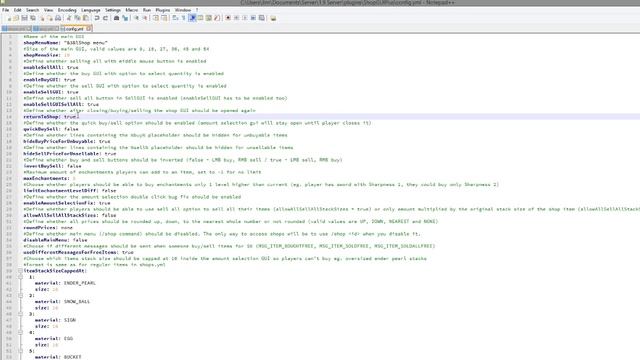Click the Stop Recording macro icon

pos(236,18)
